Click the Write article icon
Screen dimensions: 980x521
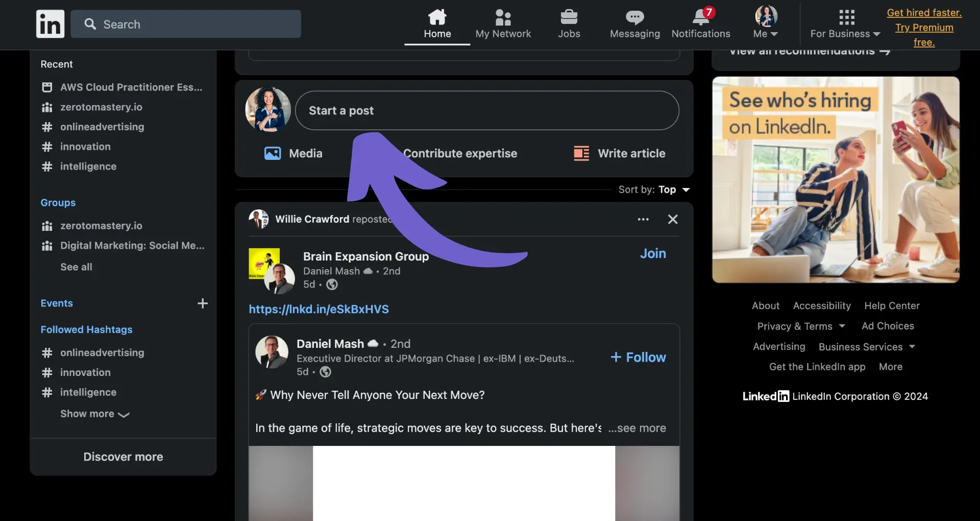[x=581, y=153]
